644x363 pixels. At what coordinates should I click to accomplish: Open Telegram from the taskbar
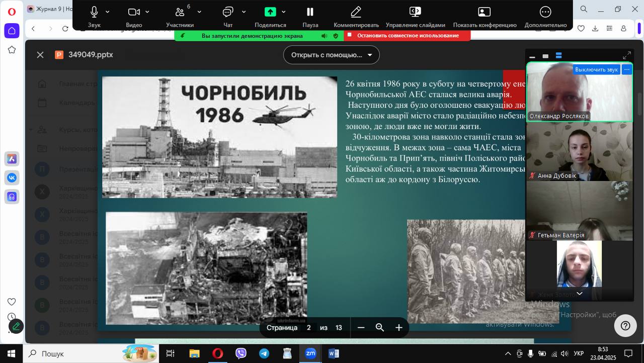264,353
